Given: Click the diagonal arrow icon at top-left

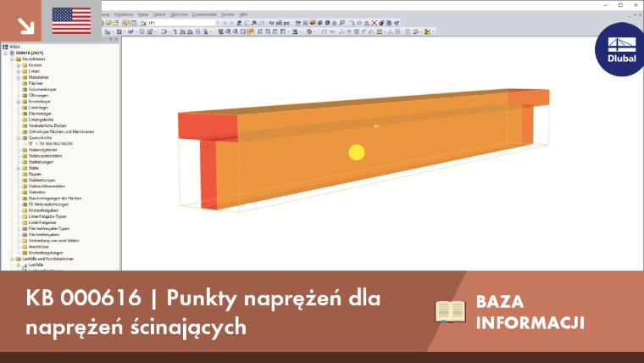Looking at the screenshot, I should (x=26, y=25).
